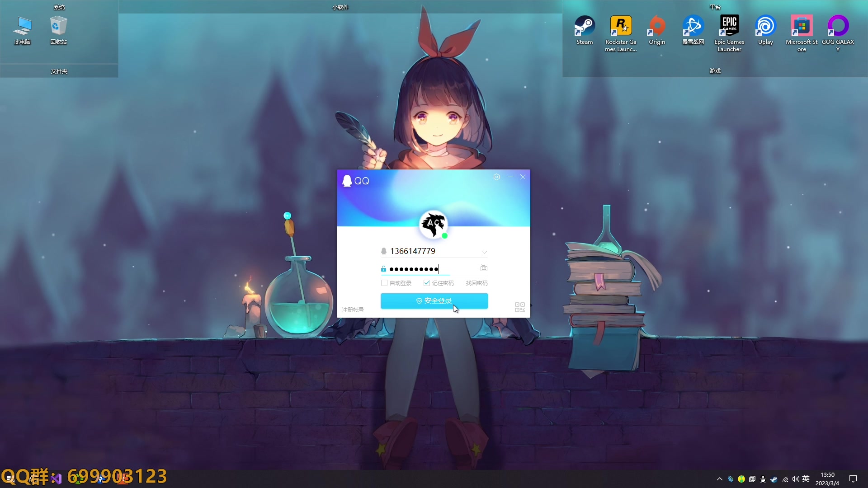Click the QQ avatar profile picture

click(433, 224)
